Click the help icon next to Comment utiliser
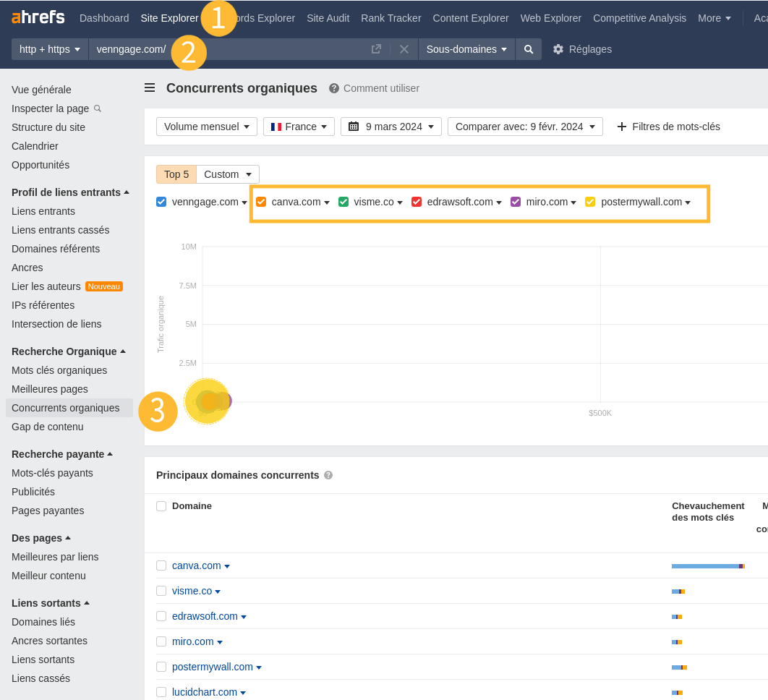 click(x=333, y=88)
